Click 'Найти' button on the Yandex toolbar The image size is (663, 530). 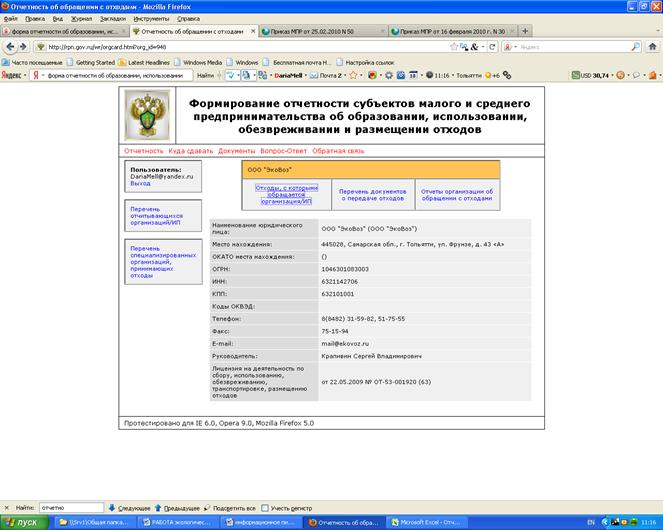pyautogui.click(x=205, y=75)
